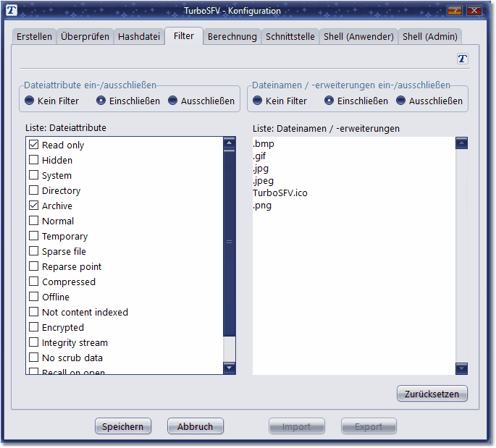The width and height of the screenshot is (496, 448).
Task: Select the Filter tab
Action: (x=184, y=35)
